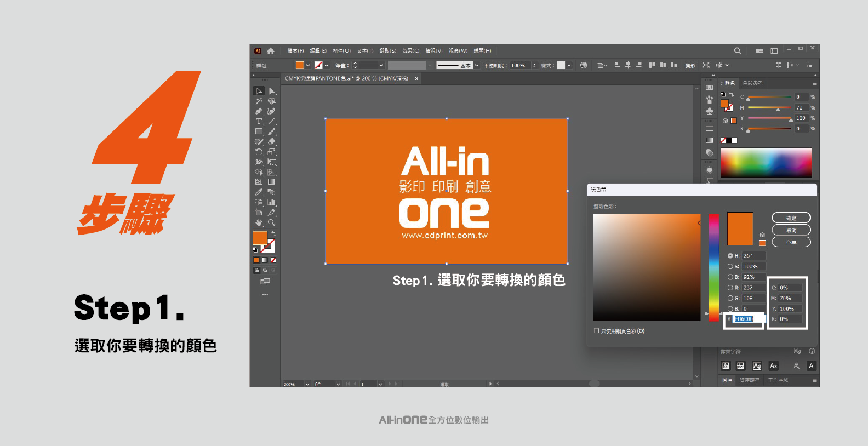This screenshot has width=868, height=446.
Task: Select the Rectangle tool
Action: 259,131
